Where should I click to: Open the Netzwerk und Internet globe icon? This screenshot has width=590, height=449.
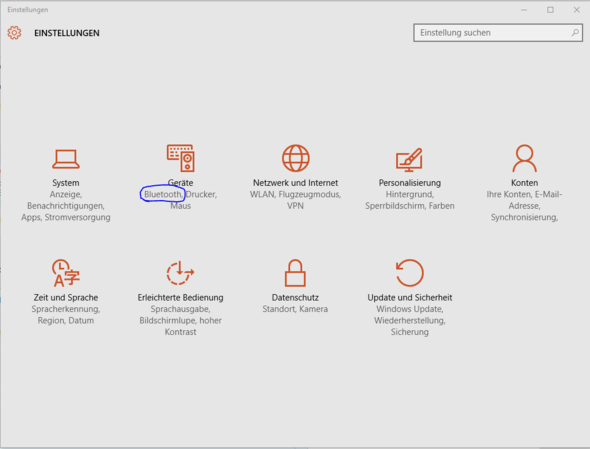(296, 158)
